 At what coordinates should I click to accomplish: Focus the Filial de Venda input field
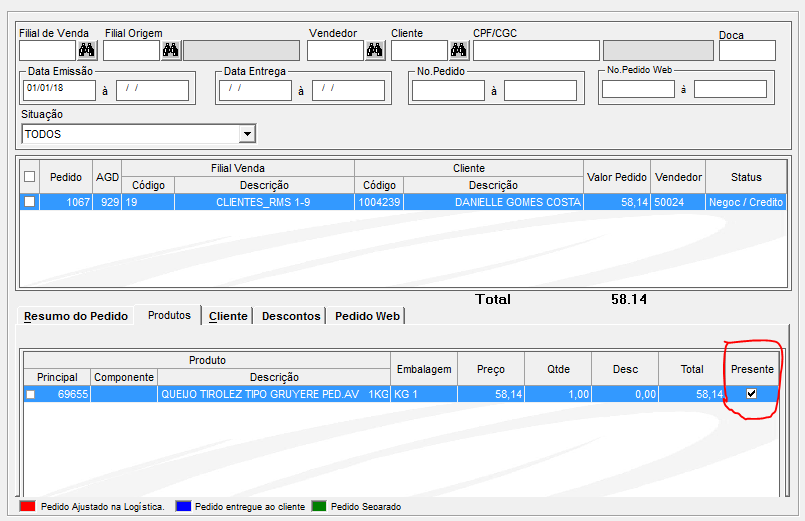pyautogui.click(x=47, y=50)
